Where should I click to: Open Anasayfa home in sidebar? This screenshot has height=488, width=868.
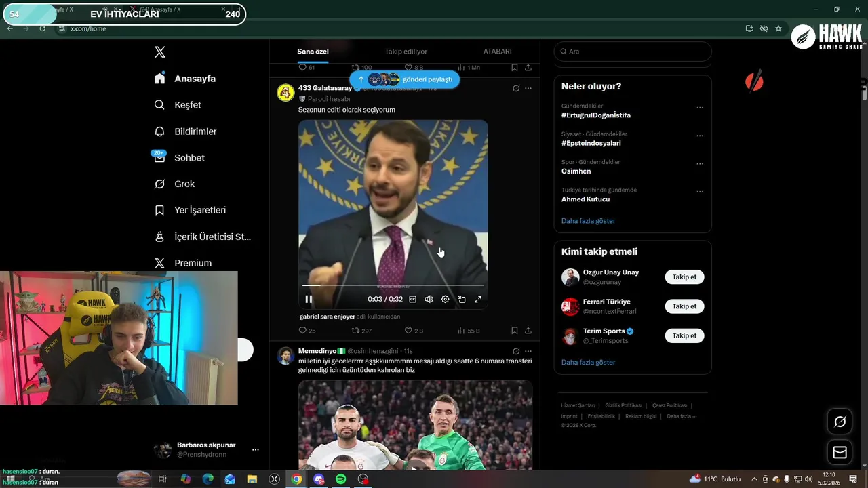(185, 79)
